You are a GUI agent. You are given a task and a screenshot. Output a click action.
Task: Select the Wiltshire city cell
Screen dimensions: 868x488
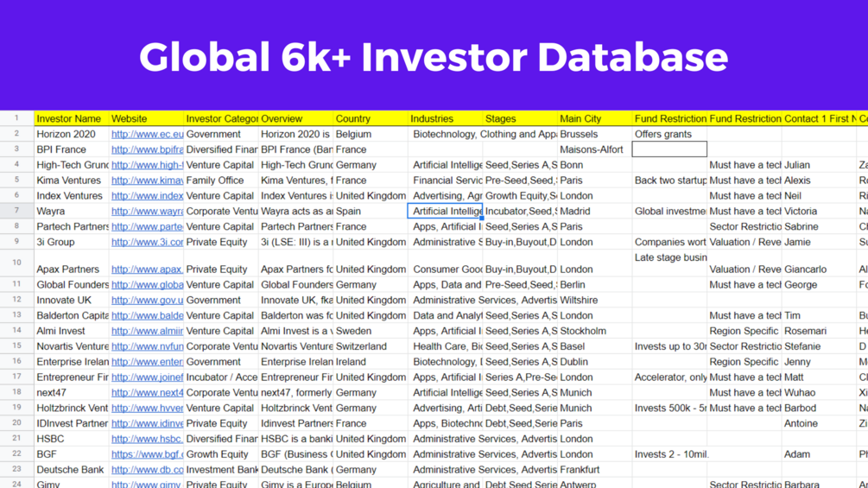point(594,300)
